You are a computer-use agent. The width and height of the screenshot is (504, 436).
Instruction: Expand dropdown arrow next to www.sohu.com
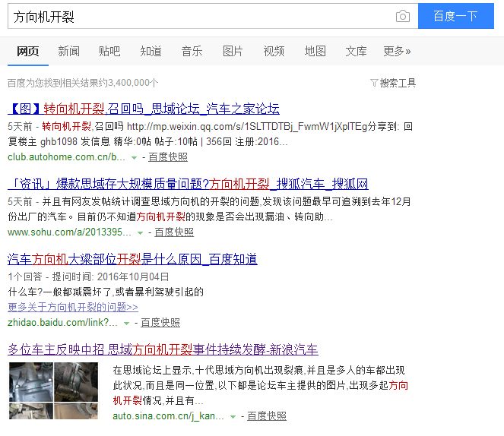(140, 232)
